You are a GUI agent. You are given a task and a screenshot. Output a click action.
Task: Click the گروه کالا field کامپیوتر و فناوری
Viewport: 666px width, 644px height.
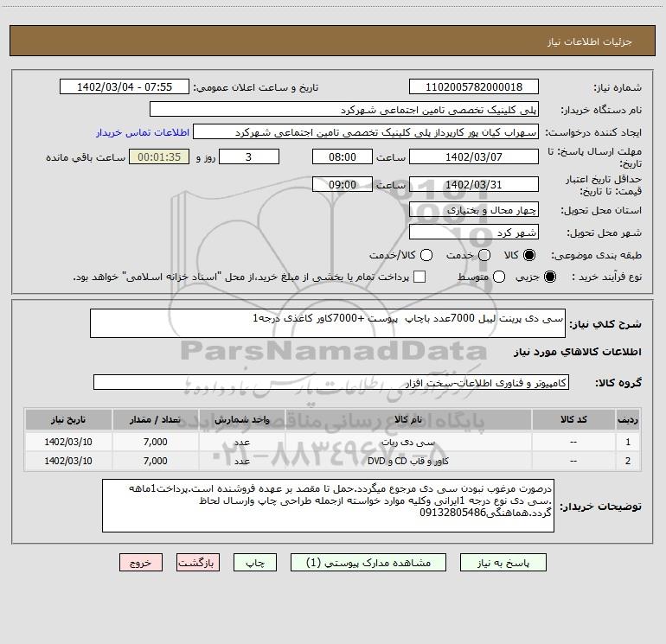[x=331, y=382]
